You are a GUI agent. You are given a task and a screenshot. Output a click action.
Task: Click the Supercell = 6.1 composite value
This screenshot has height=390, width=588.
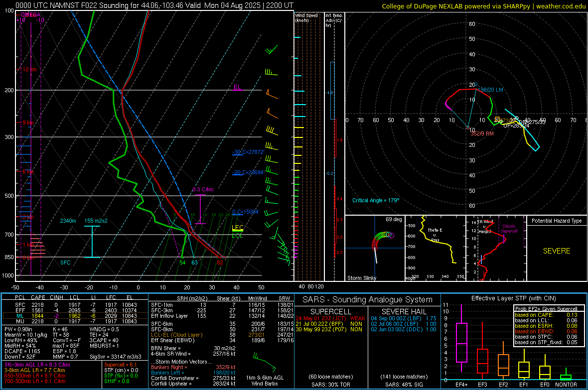pos(121,365)
